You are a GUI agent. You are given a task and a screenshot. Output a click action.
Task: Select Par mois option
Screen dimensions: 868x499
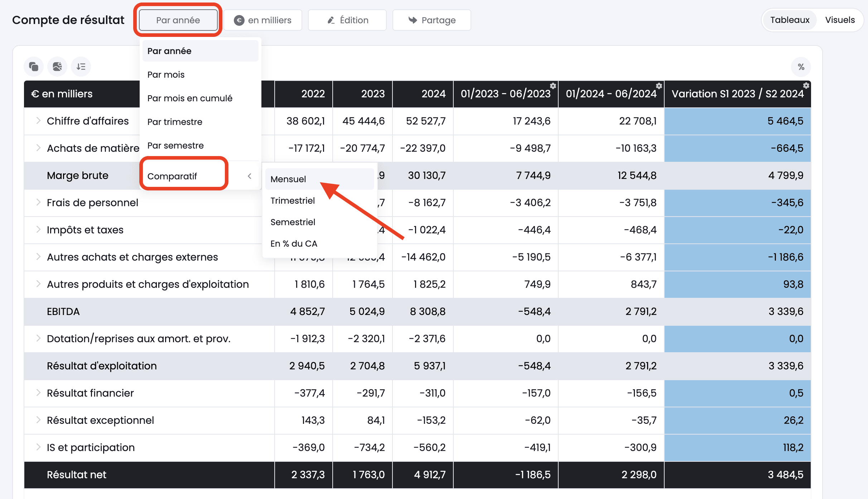[x=201, y=74]
